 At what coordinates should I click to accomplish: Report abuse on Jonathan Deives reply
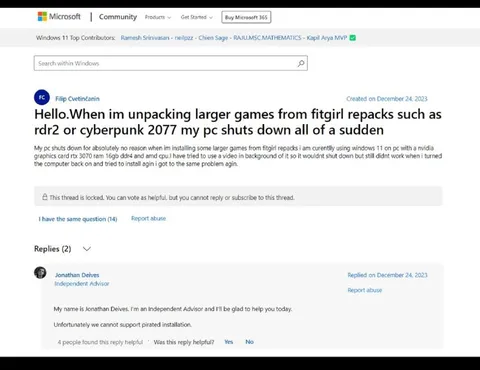(365, 290)
